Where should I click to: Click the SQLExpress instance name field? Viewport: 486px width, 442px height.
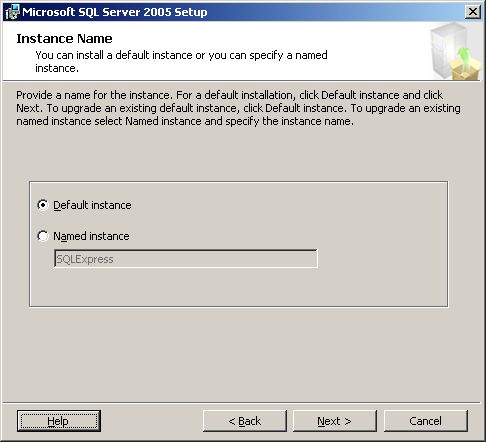click(x=186, y=259)
